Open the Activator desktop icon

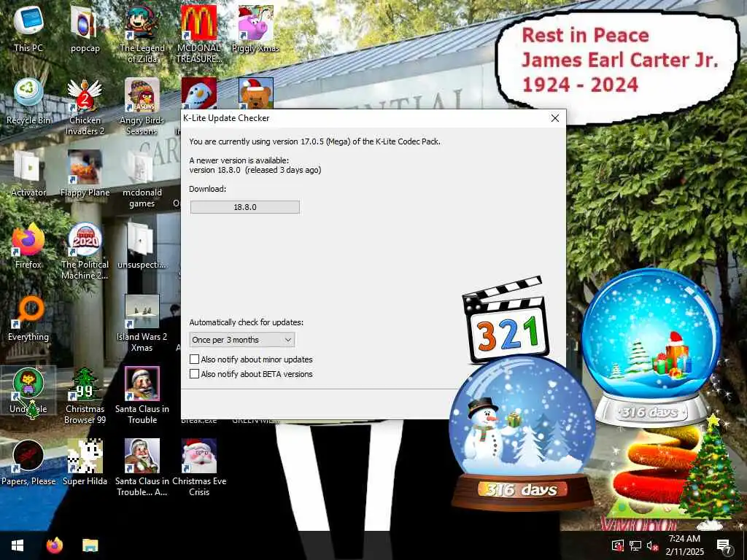click(x=28, y=174)
